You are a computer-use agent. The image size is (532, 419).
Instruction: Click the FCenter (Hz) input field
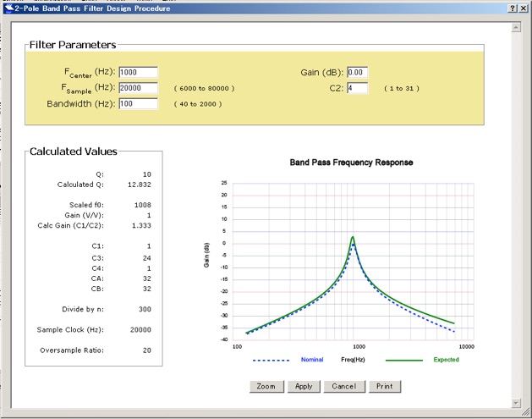click(138, 72)
